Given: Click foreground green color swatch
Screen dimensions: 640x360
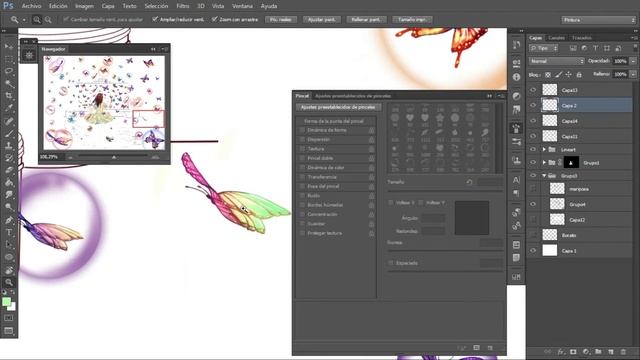Looking at the screenshot, I should [6, 301].
